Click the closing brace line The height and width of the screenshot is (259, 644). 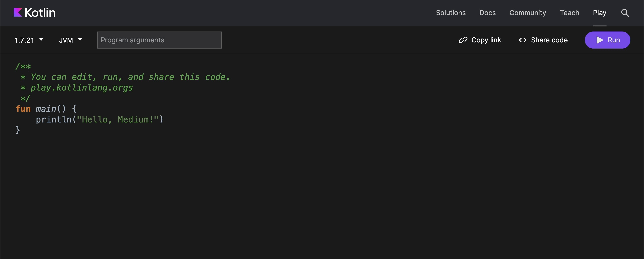[18, 130]
